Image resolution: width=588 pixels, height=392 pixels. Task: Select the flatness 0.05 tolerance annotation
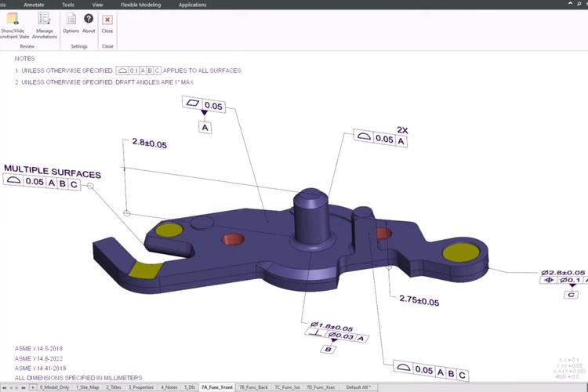[x=205, y=105]
